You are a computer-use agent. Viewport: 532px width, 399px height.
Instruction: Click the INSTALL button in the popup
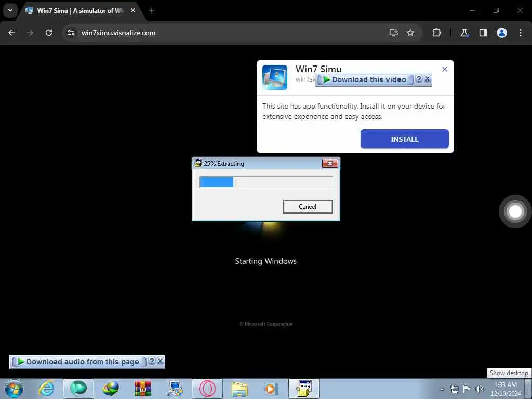pyautogui.click(x=404, y=139)
